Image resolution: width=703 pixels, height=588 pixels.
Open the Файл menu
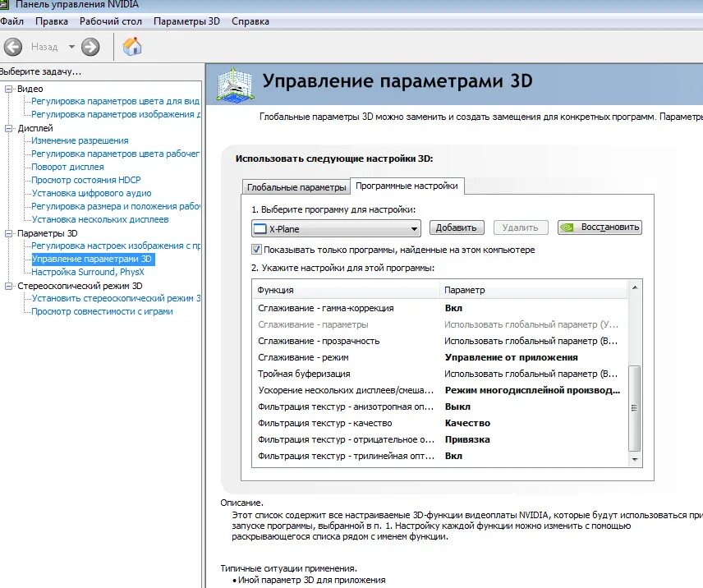11,21
